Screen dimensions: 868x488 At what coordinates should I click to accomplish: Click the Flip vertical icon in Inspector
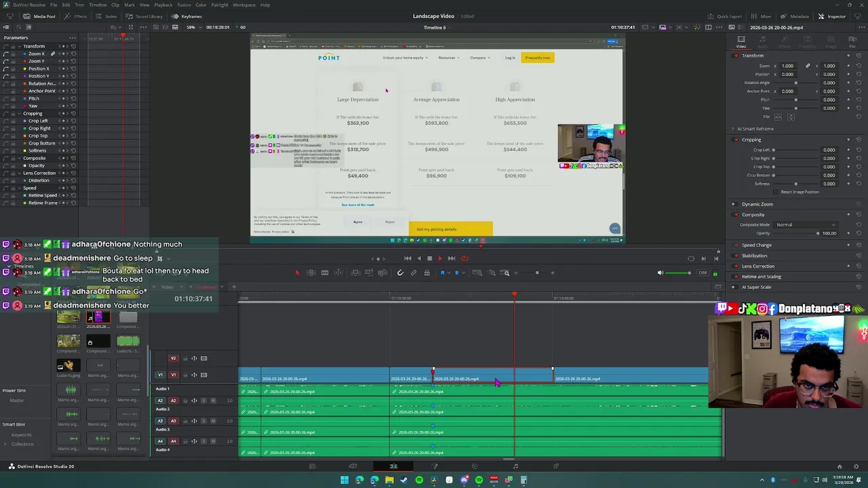[791, 117]
